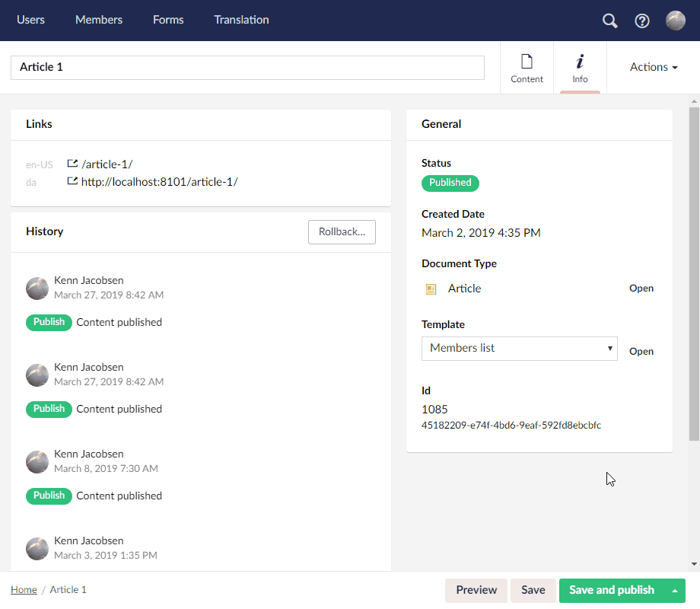Open the Members section

pyautogui.click(x=98, y=21)
